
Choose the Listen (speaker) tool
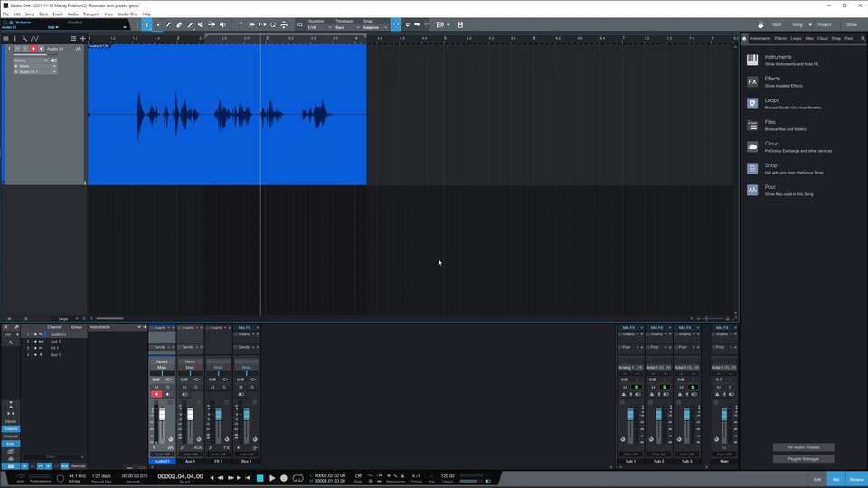tap(223, 24)
